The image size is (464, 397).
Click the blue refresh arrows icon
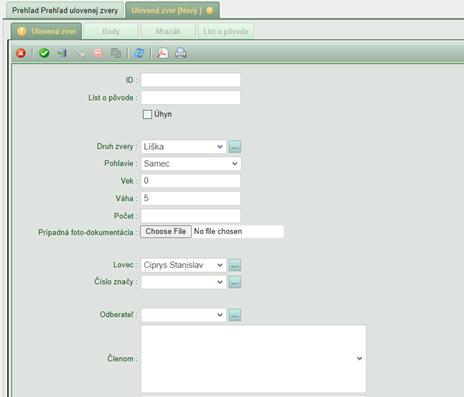(139, 53)
